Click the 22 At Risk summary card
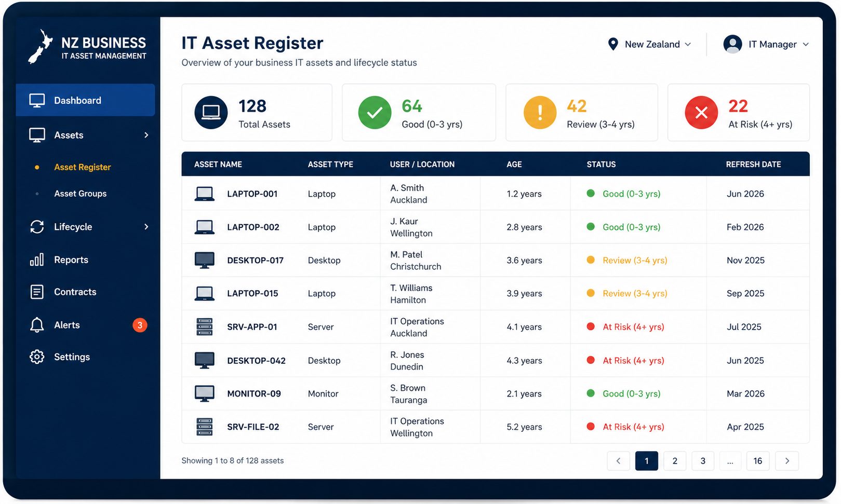Screen dimensions: 841x504 point(739,113)
